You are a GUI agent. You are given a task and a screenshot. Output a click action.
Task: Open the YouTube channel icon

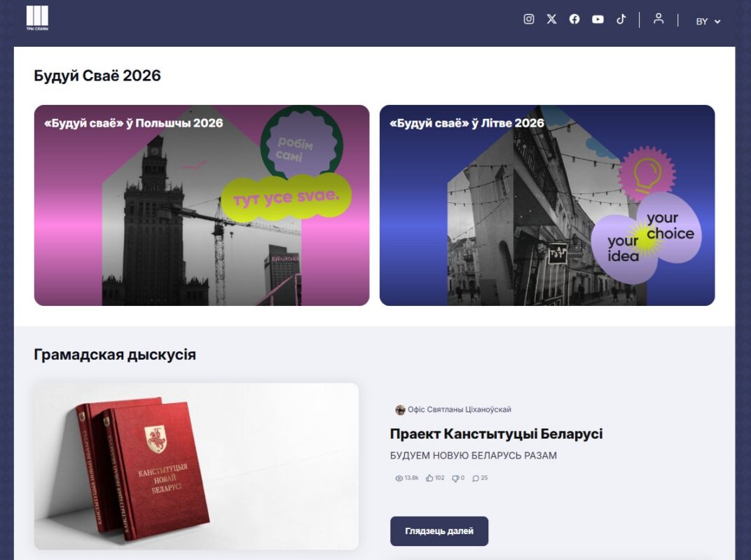click(598, 19)
